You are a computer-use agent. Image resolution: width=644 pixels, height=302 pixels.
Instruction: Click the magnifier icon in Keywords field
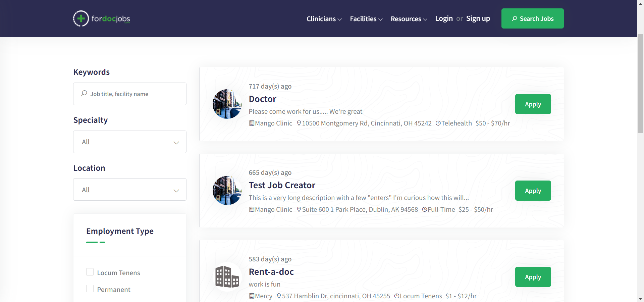pos(84,94)
